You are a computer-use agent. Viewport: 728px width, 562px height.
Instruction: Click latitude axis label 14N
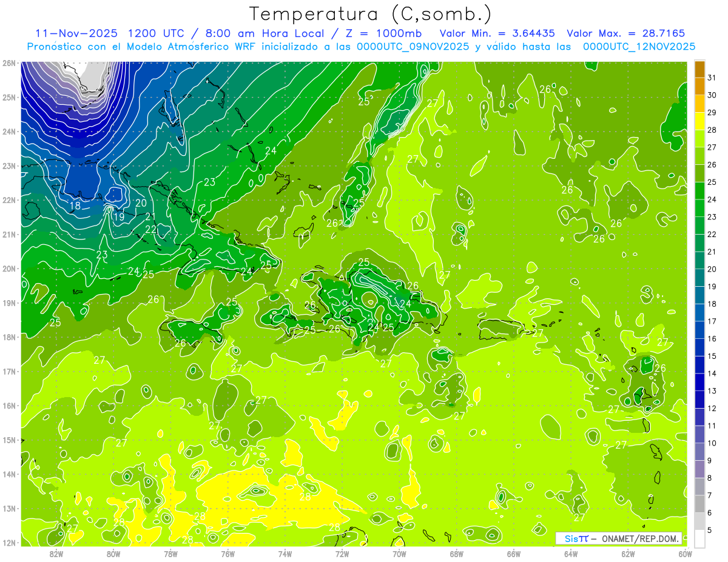(x=9, y=474)
